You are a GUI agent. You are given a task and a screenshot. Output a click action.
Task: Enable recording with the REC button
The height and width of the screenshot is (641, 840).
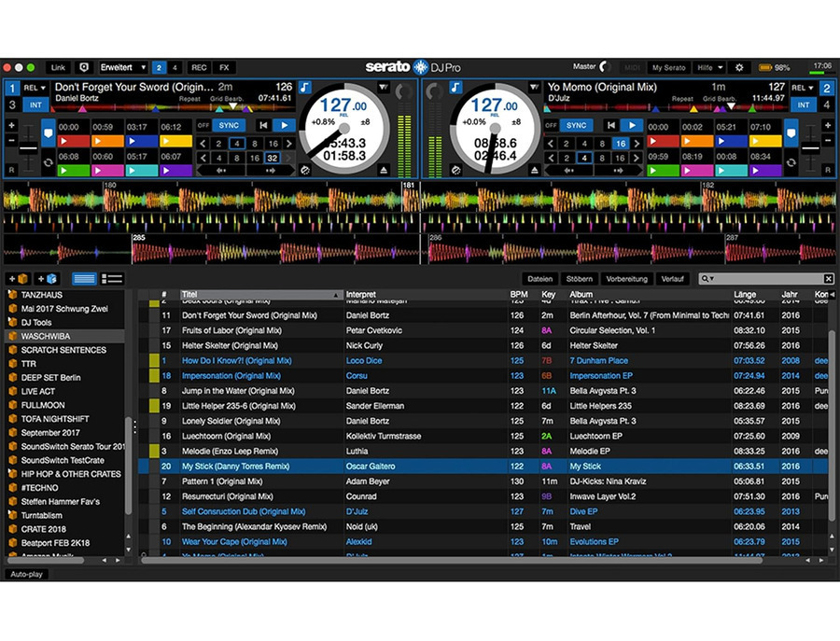point(199,67)
